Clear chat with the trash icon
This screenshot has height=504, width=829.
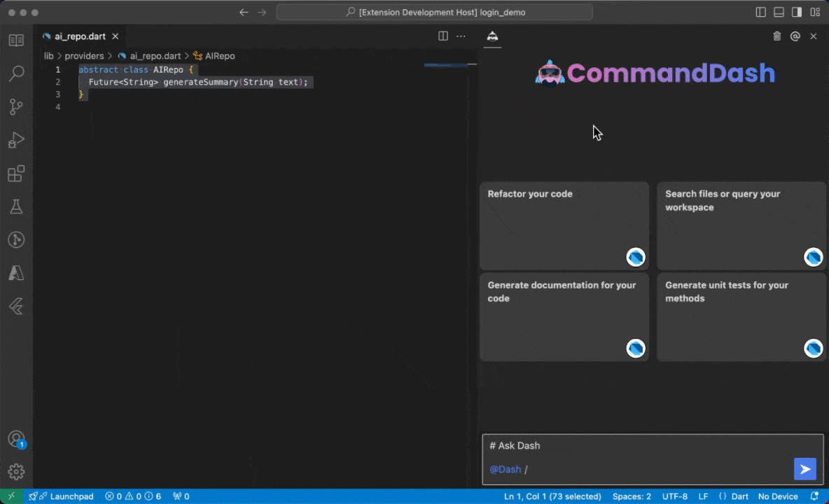(776, 36)
